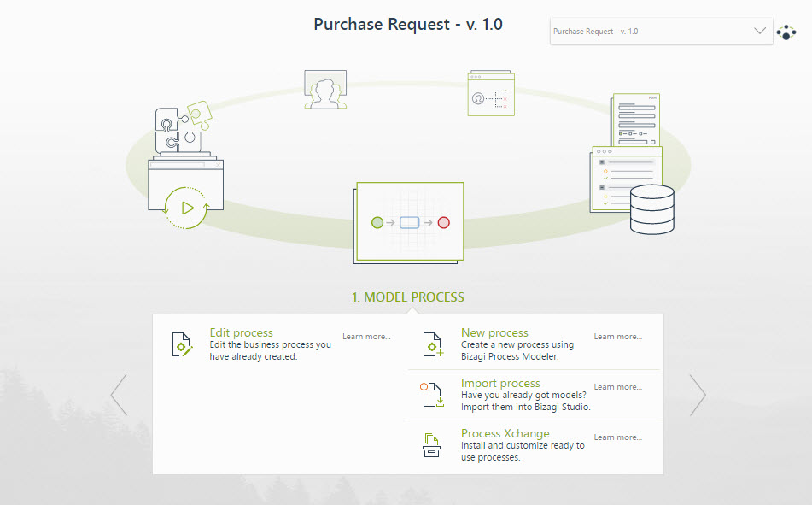
Task: Click text 'Create a new process using'
Action: click(517, 345)
